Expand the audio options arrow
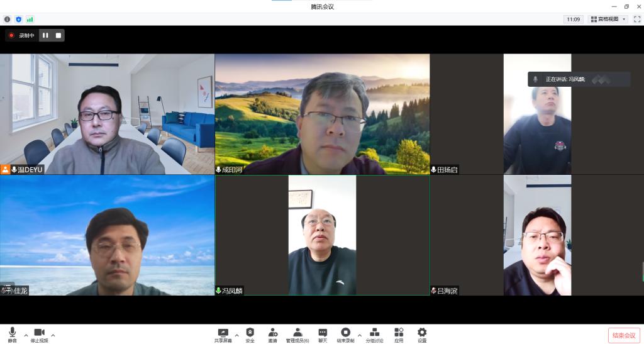This screenshot has height=344, width=644. pyautogui.click(x=26, y=335)
